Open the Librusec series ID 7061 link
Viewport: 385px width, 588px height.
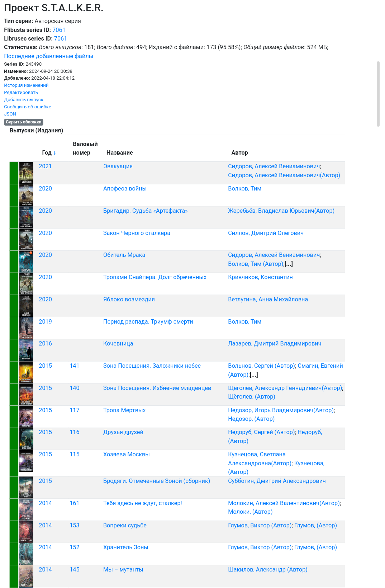tap(60, 38)
